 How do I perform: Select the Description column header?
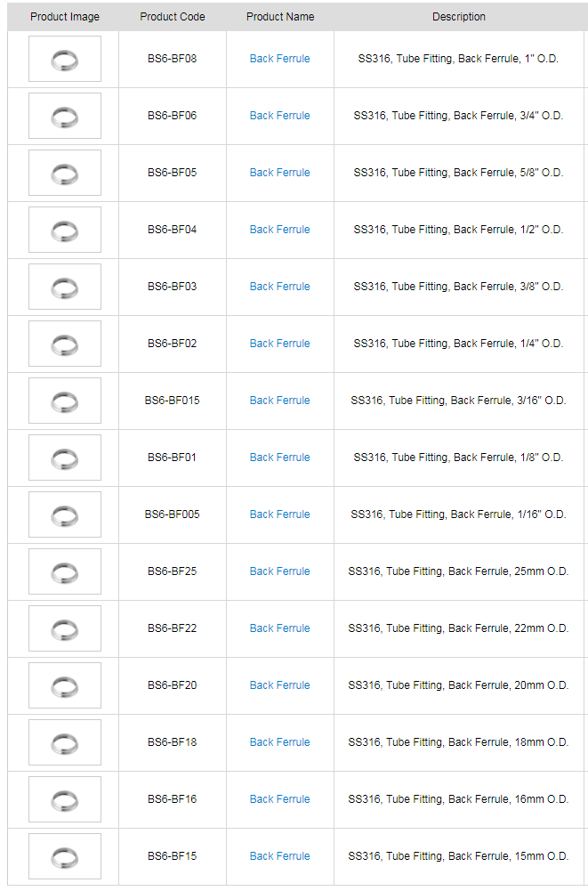(459, 17)
